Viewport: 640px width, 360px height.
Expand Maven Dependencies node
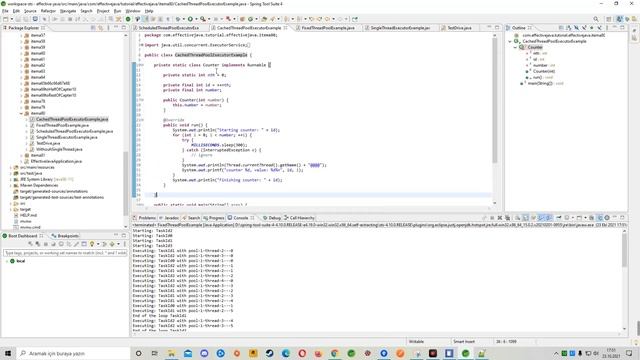pos(11,185)
